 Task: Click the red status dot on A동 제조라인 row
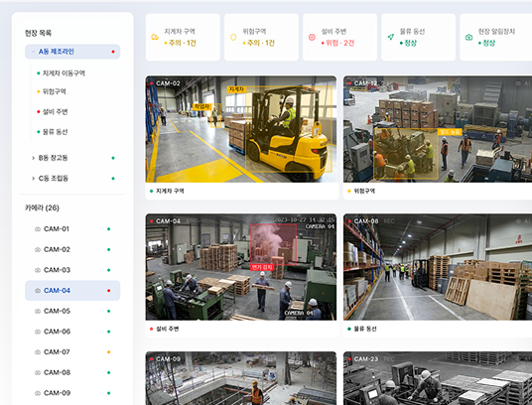113,52
